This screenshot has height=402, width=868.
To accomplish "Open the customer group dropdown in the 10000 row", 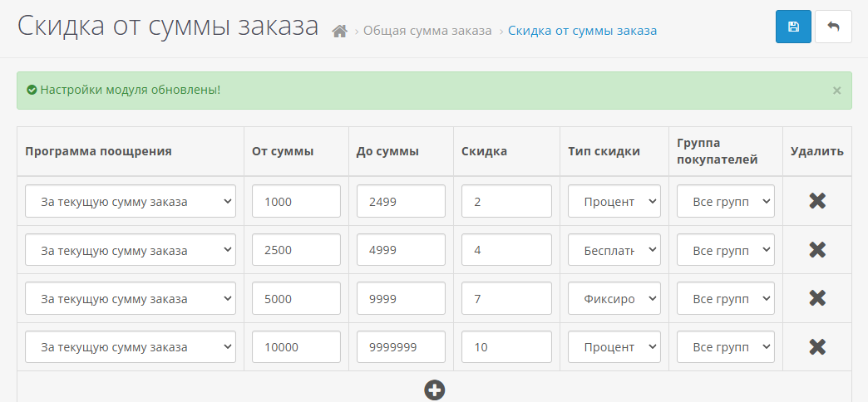I will (x=725, y=347).
